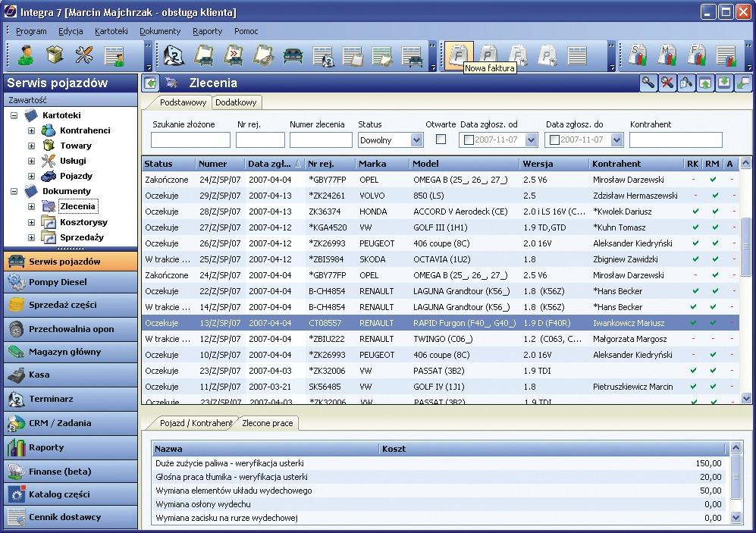Open the Edycja menu

pyautogui.click(x=71, y=31)
